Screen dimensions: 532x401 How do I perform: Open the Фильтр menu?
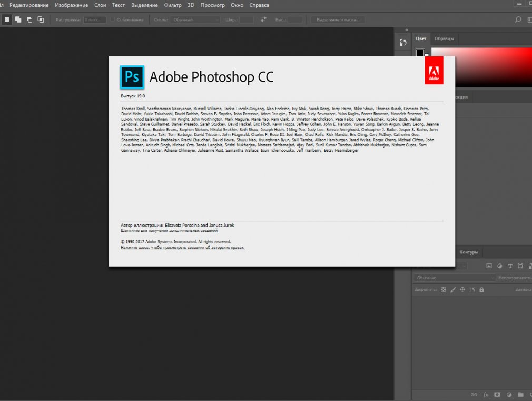(x=173, y=5)
